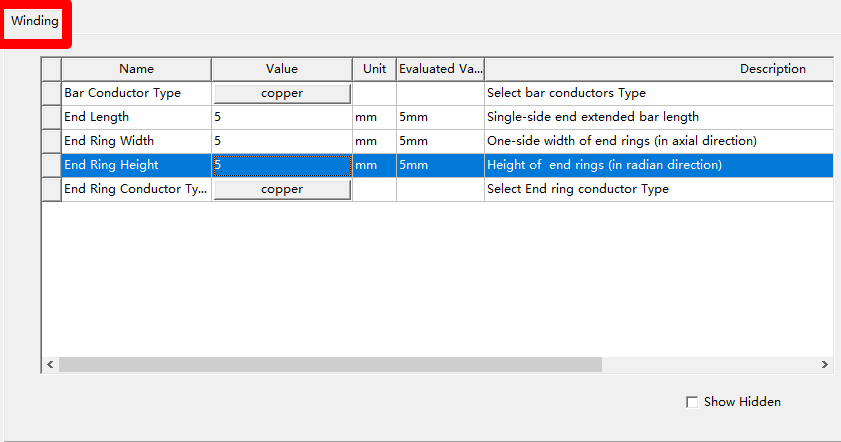Click the End Ring Height description cell
Screen dimensions: 841x442
(x=660, y=165)
